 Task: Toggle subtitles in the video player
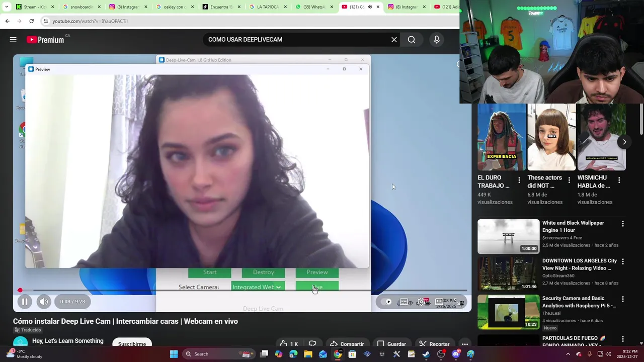tap(404, 302)
